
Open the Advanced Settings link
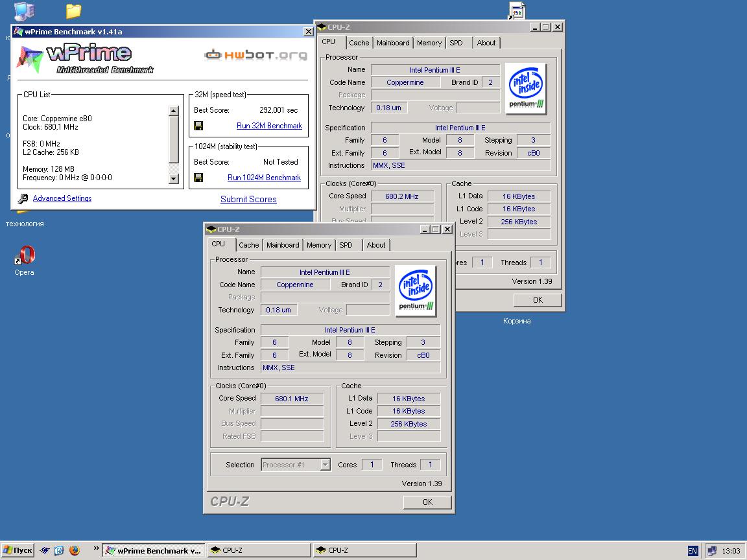point(62,198)
